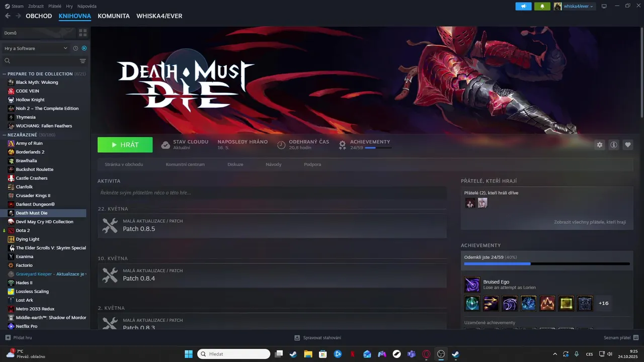Show the +16 more achievements
The height and width of the screenshot is (362, 644).
[x=603, y=303]
